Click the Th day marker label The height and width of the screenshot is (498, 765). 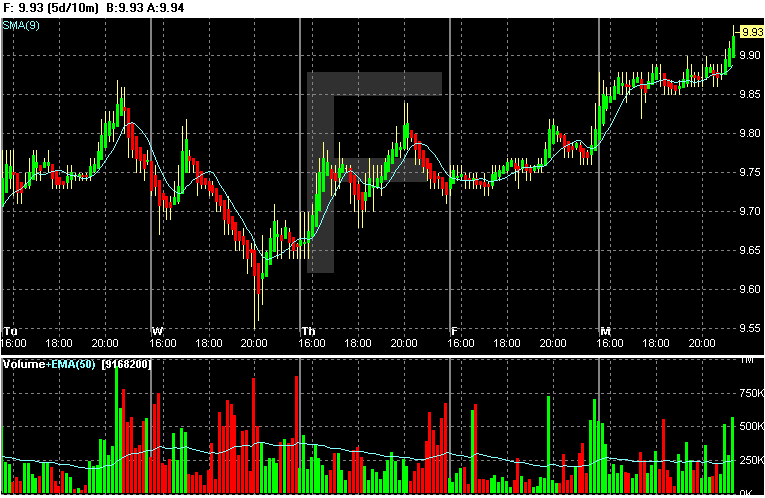(308, 332)
